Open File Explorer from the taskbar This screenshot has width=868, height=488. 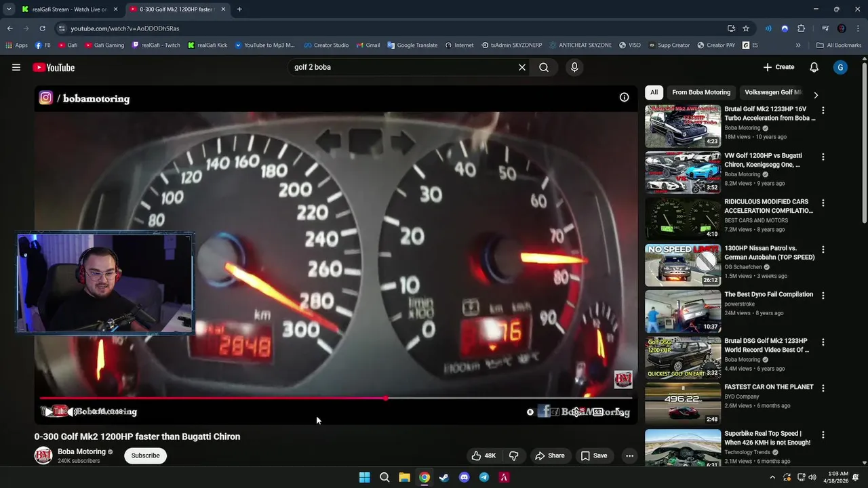404,477
